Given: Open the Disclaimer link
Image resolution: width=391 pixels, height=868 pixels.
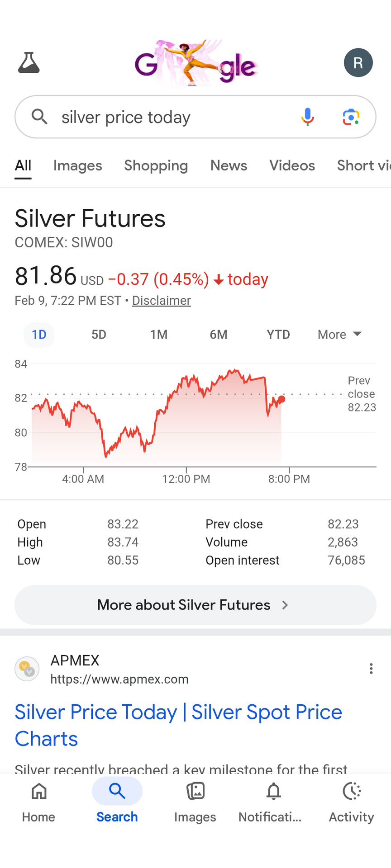Looking at the screenshot, I should pyautogui.click(x=161, y=301).
